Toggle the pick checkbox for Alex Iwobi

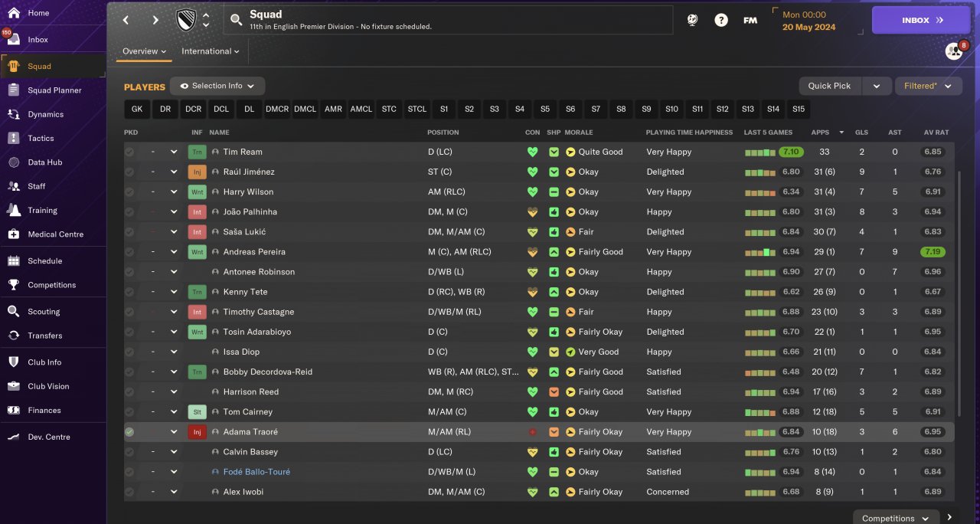click(x=129, y=492)
